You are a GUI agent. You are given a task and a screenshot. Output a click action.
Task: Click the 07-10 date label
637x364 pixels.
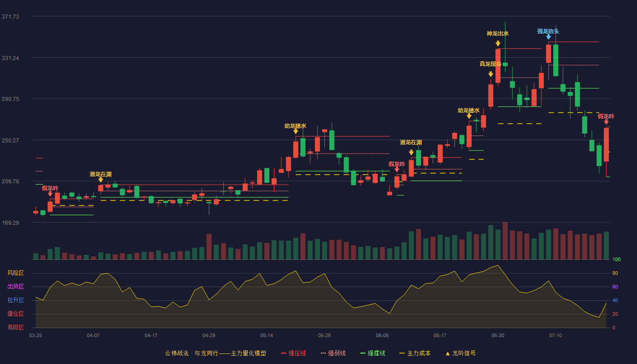pyautogui.click(x=556, y=335)
